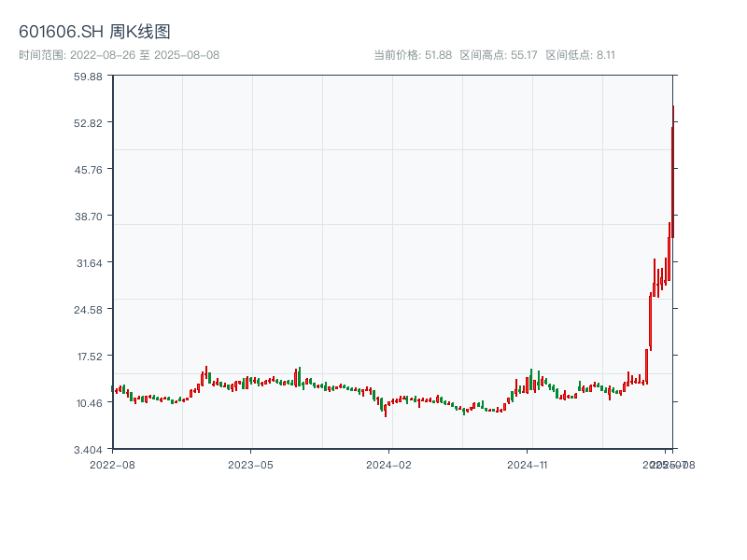Click the x-axis label 2024-11
Viewport: 747px width, 560px height.
click(528, 465)
